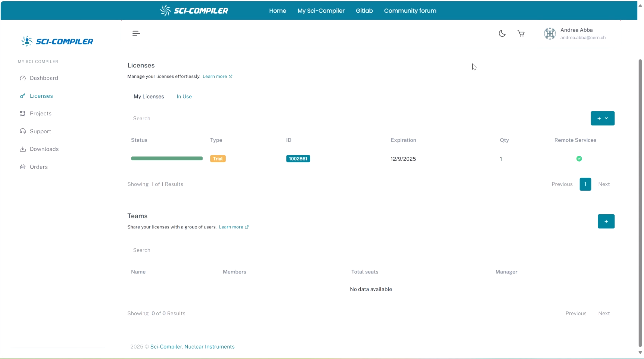Select Licenses in the sidebar

pyautogui.click(x=36, y=96)
